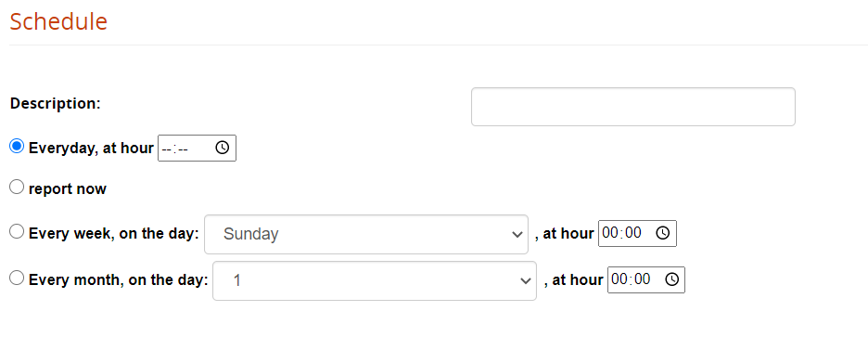Click the chevron arrow on the Sunday dropdown

(517, 235)
